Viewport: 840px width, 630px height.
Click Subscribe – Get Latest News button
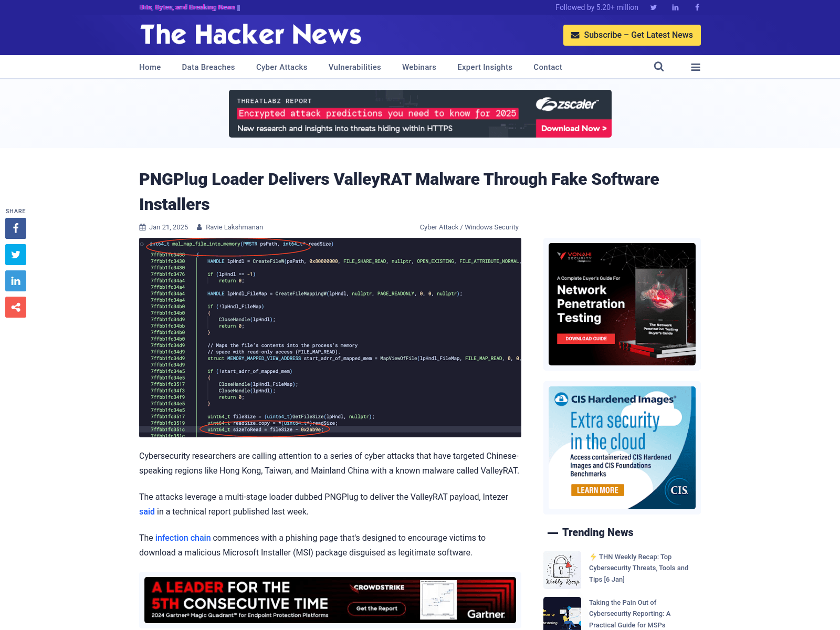632,35
